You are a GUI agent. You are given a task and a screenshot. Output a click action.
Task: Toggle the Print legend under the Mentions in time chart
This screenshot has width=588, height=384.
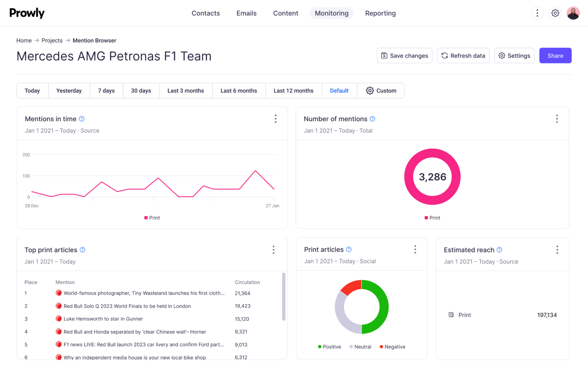(x=152, y=218)
